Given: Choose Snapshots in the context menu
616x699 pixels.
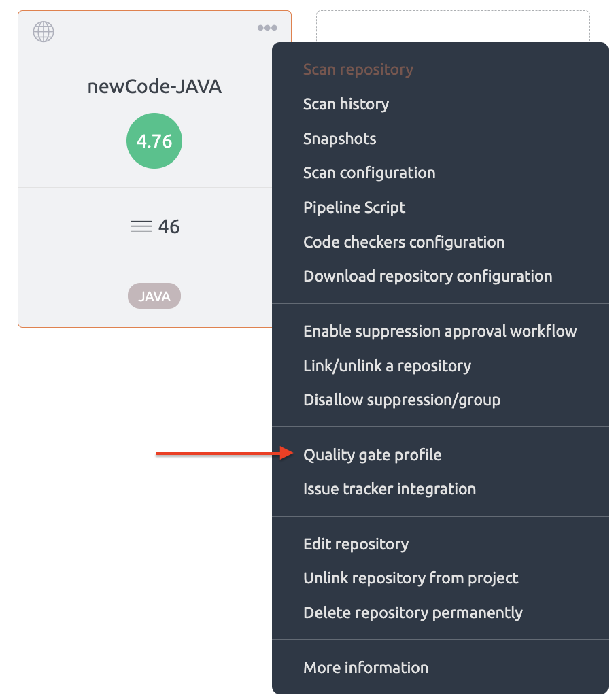Looking at the screenshot, I should (x=339, y=139).
